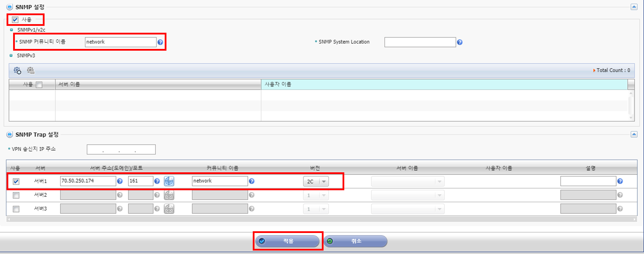Sort by the 서버 이름 column header
The height and width of the screenshot is (254, 644).
pyautogui.click(x=158, y=84)
